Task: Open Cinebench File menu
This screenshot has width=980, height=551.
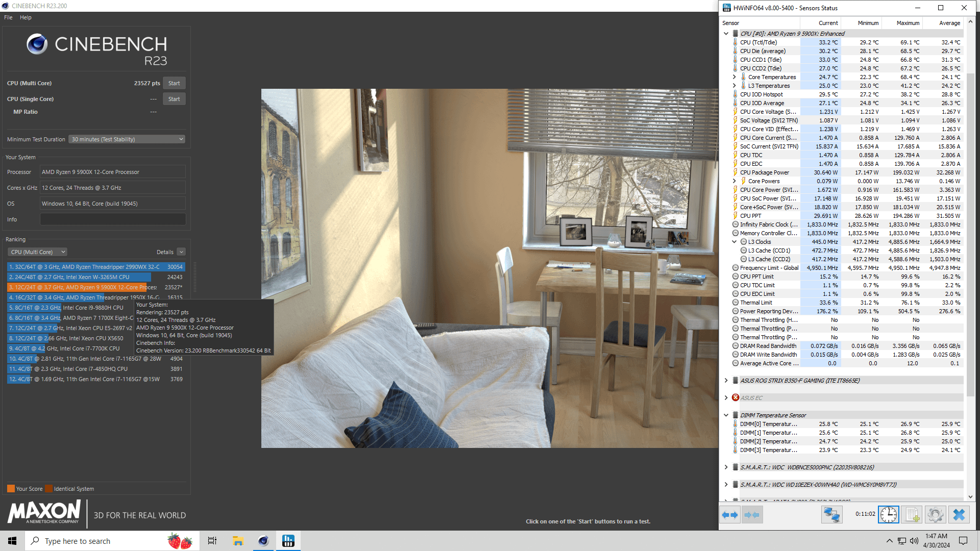Action: pyautogui.click(x=8, y=17)
